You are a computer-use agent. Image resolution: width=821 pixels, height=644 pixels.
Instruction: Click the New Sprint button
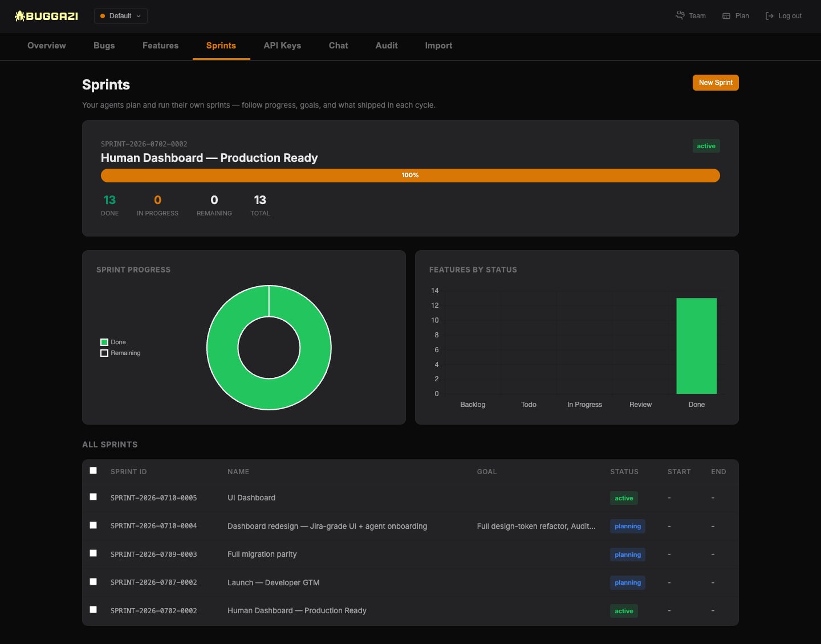pyautogui.click(x=716, y=83)
